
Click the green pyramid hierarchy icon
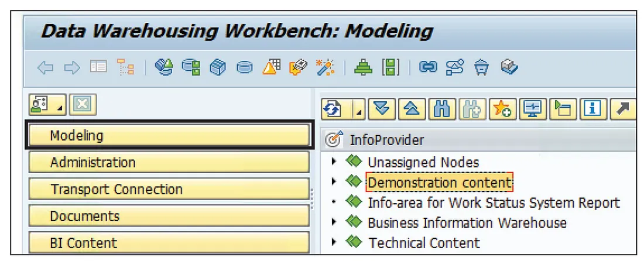(363, 67)
